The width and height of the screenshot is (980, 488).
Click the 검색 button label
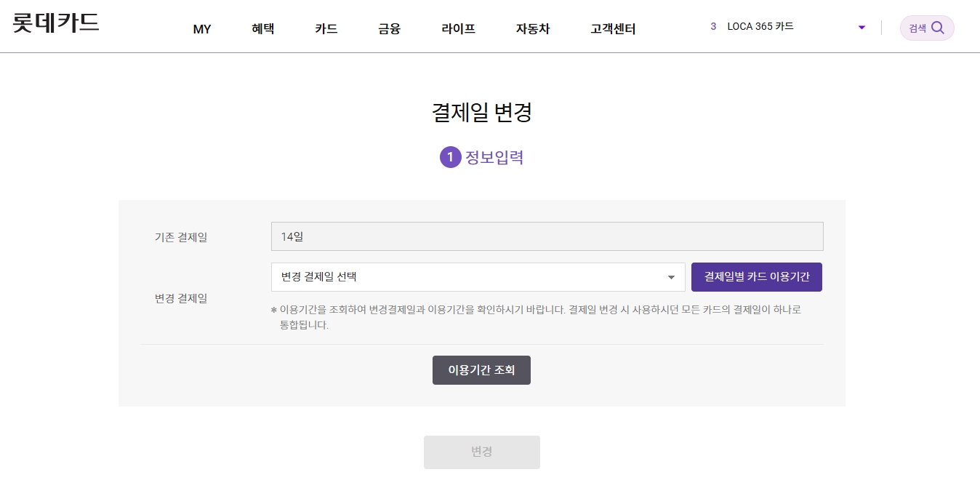coord(917,28)
